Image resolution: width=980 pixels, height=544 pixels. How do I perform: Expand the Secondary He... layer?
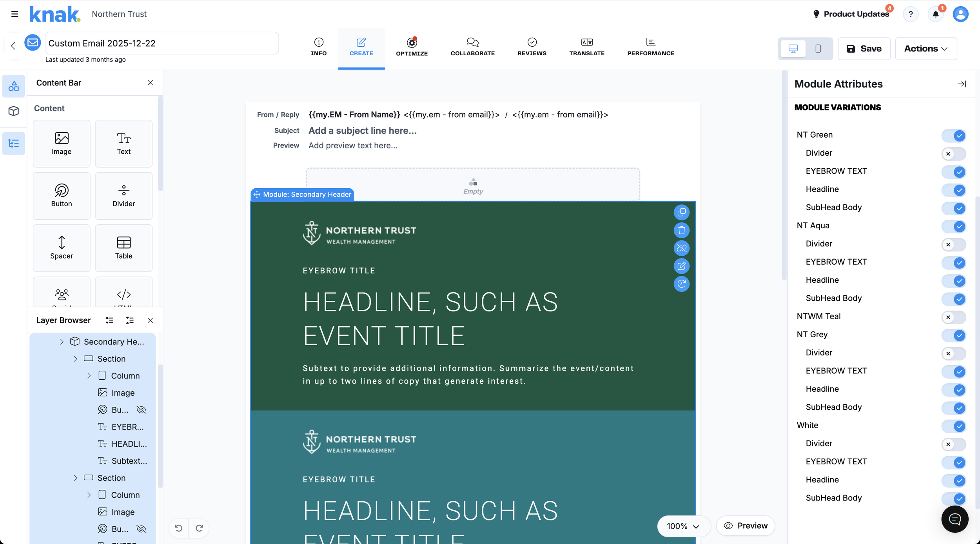coord(62,342)
